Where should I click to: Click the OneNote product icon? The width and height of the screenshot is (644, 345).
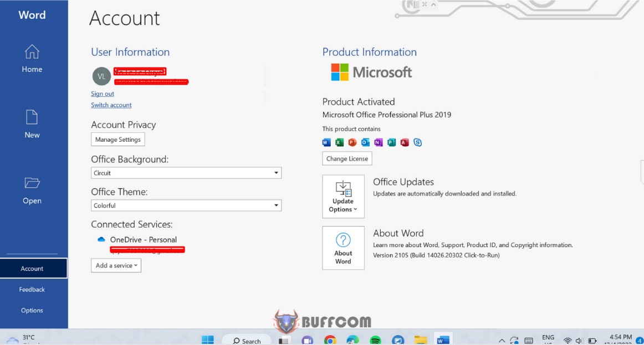pyautogui.click(x=379, y=142)
